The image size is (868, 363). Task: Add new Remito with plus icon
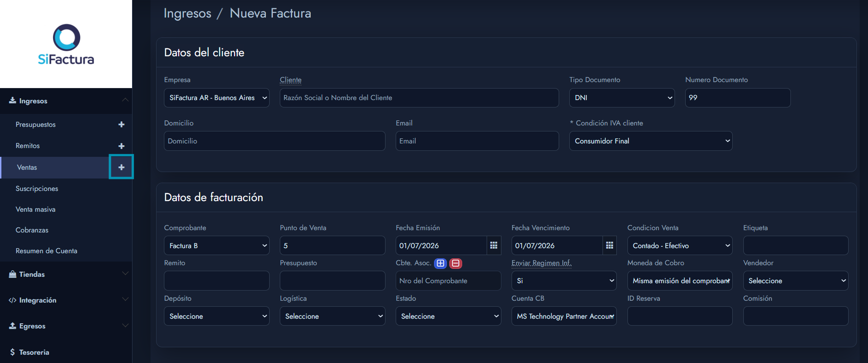121,146
